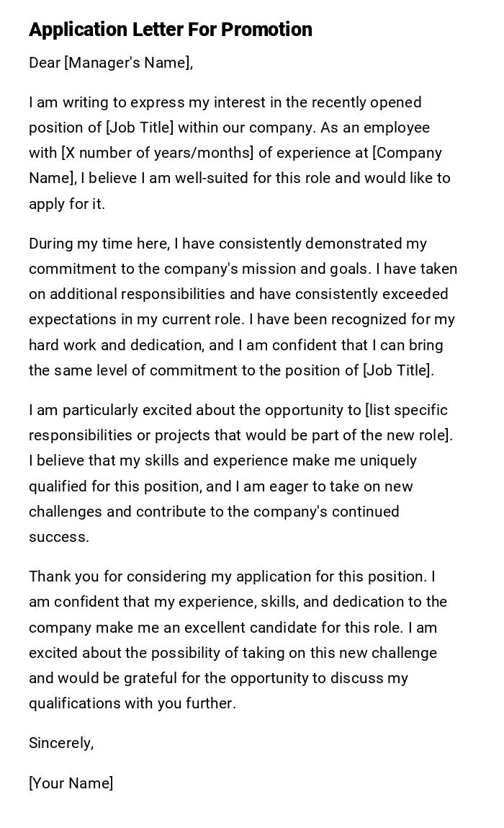
Task: Click the "Sincerely," closing line
Action: point(61,743)
